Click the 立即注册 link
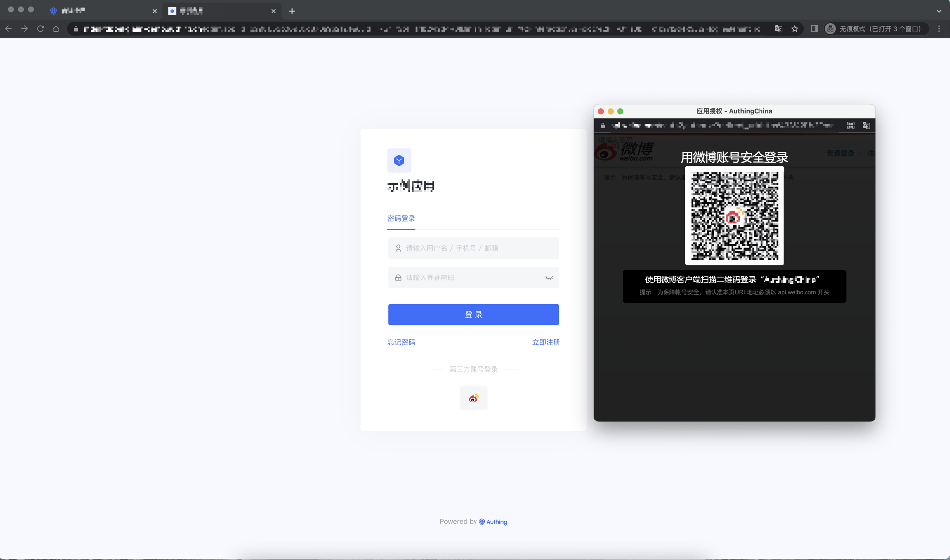The width and height of the screenshot is (950, 560). pos(546,342)
